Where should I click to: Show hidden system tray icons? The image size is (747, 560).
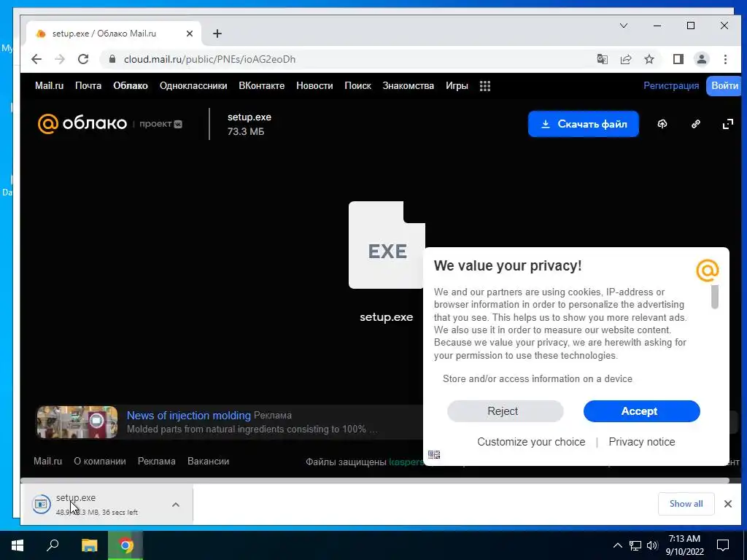pyautogui.click(x=617, y=545)
